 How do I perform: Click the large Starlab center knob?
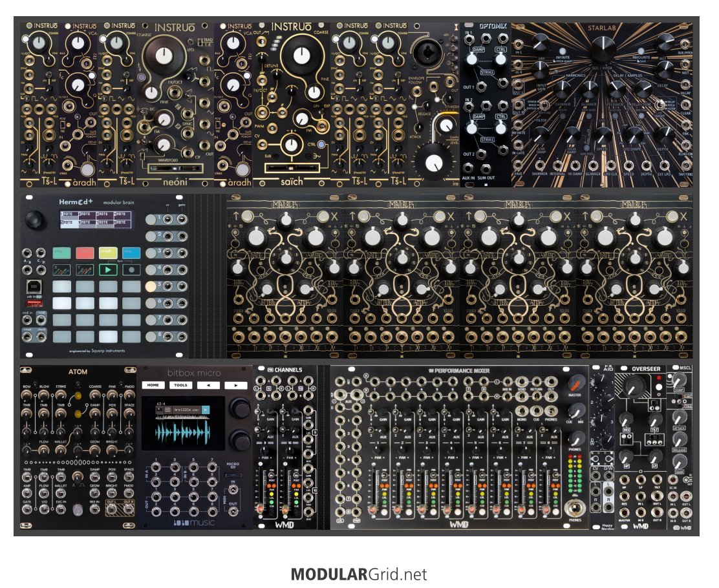pyautogui.click(x=603, y=49)
